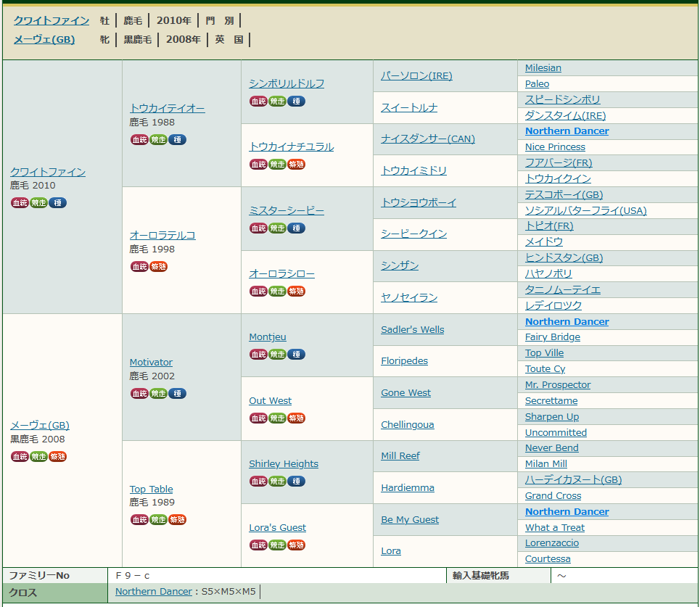Click the 繁殖 badge under オーロラシロー
Image resolution: width=700 pixels, height=607 pixels.
(296, 292)
